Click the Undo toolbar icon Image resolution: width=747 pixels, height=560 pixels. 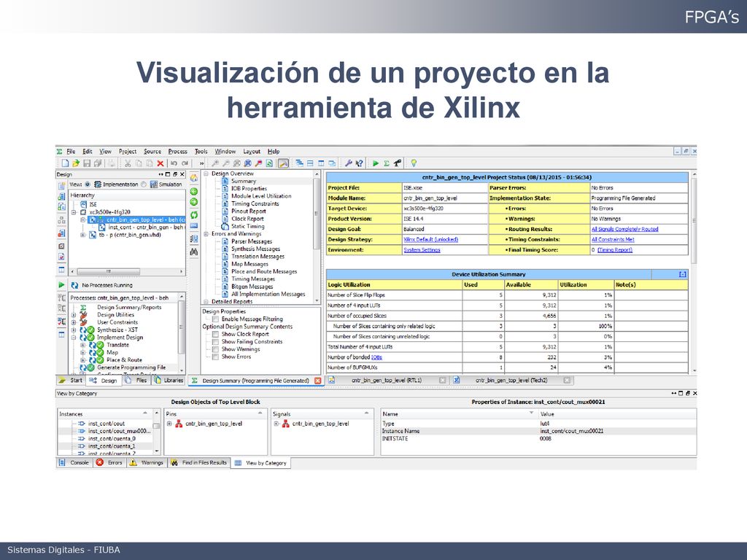tap(174, 163)
